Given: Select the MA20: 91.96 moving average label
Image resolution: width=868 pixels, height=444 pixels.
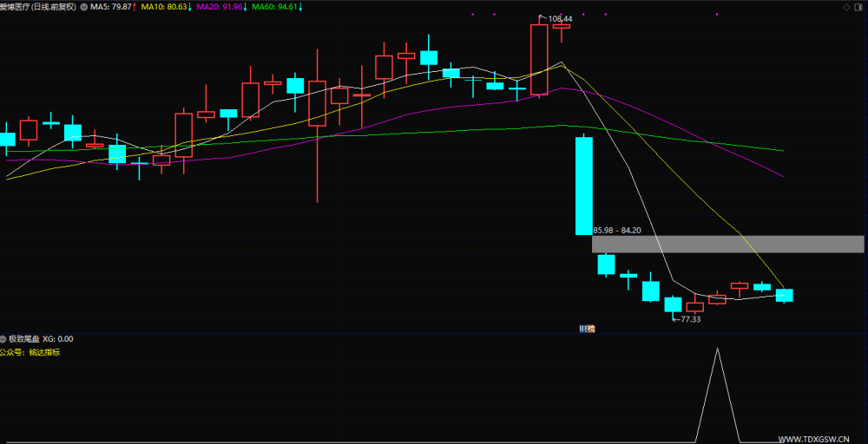Looking at the screenshot, I should click(221, 7).
